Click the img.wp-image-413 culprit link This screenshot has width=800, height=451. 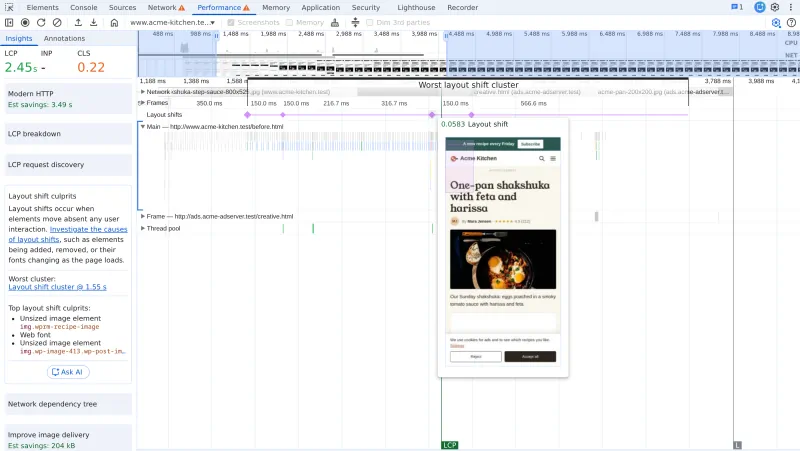pos(72,351)
